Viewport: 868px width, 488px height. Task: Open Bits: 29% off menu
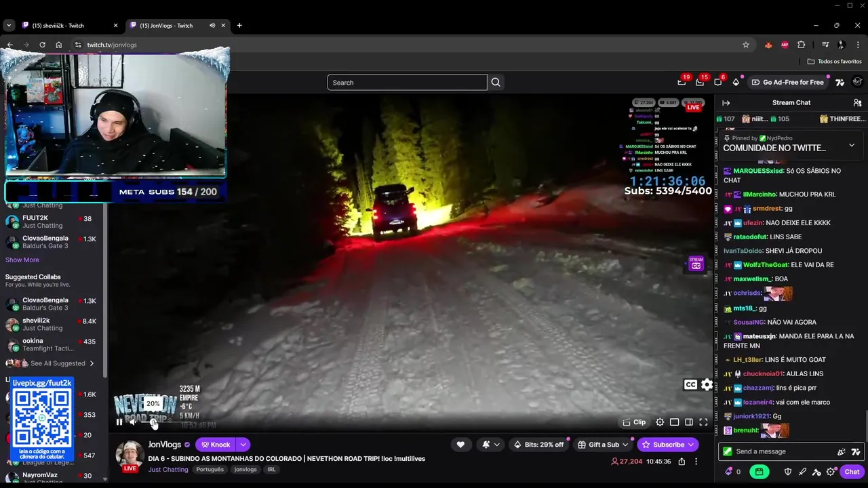(539, 445)
